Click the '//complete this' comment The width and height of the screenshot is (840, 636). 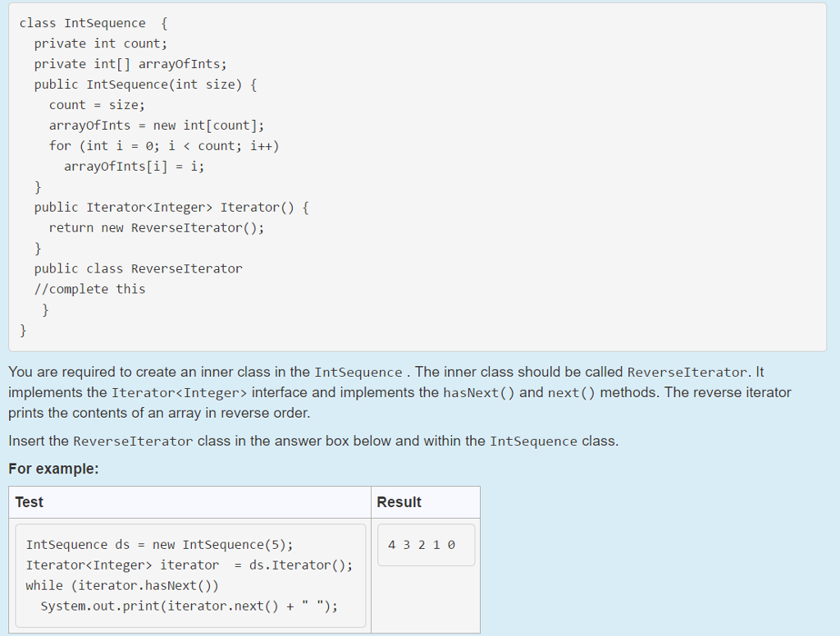point(89,289)
